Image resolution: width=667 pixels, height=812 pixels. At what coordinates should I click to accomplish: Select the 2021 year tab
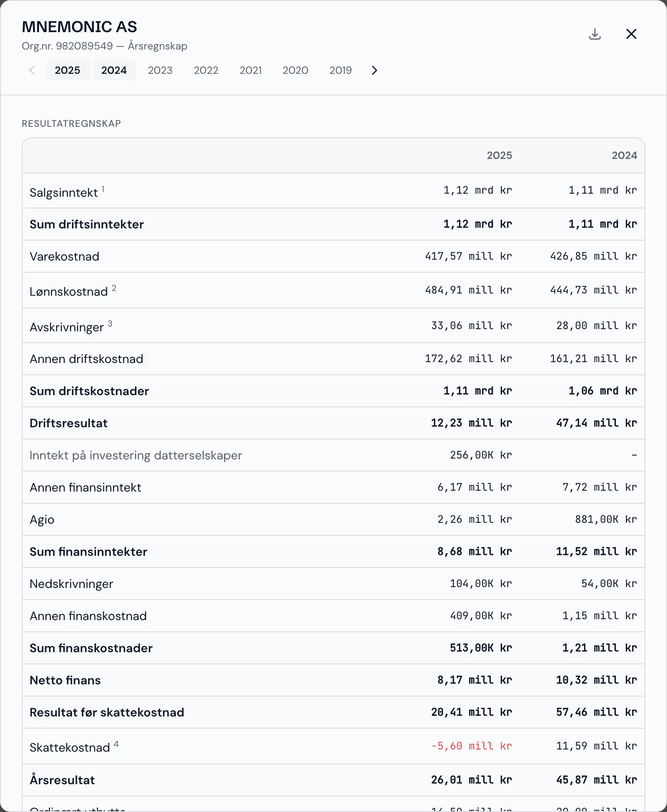pos(251,70)
